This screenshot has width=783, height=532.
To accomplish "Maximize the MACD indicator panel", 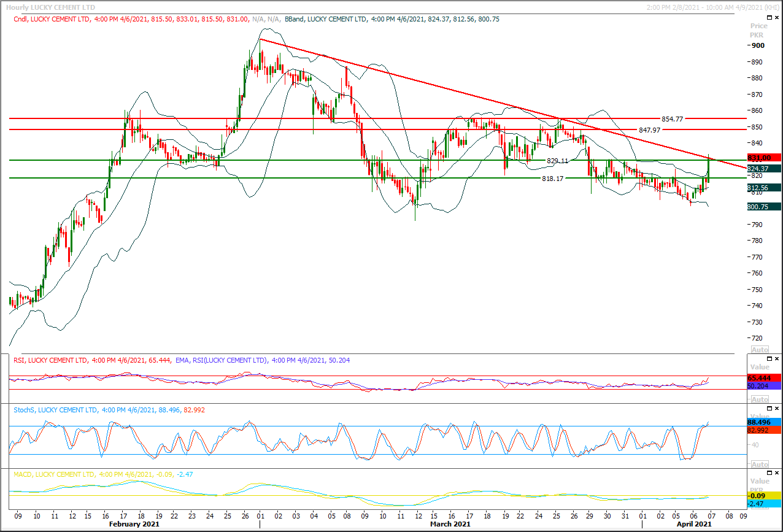I will [x=769, y=474].
